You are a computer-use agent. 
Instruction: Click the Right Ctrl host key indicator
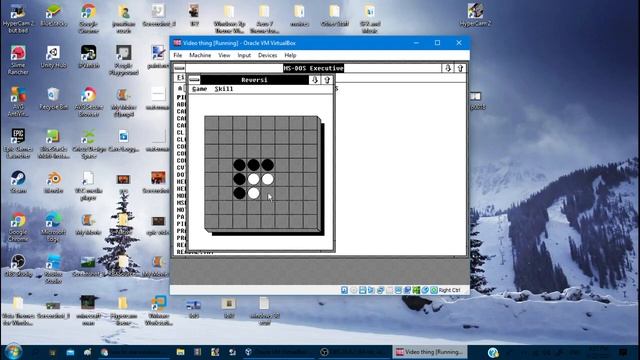point(449,290)
